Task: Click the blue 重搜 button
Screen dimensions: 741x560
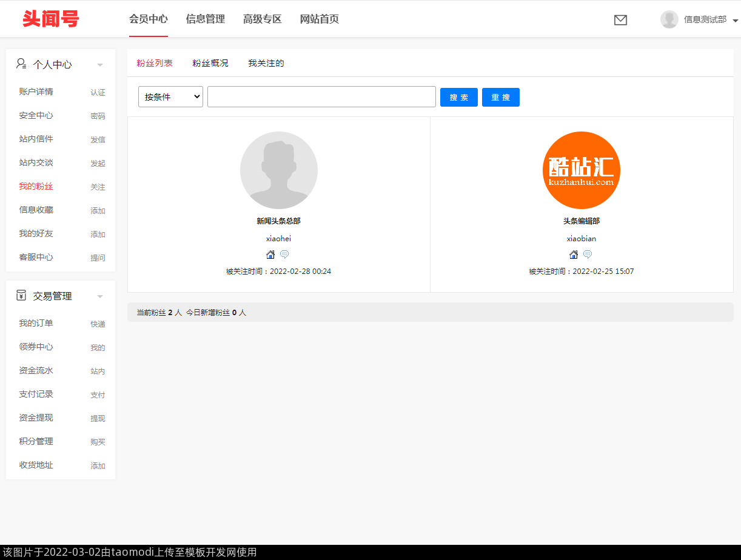Action: tap(500, 97)
